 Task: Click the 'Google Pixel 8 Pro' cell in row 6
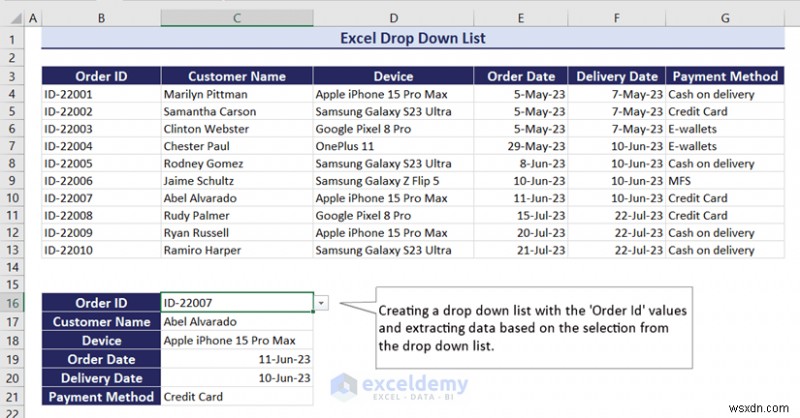tap(393, 129)
